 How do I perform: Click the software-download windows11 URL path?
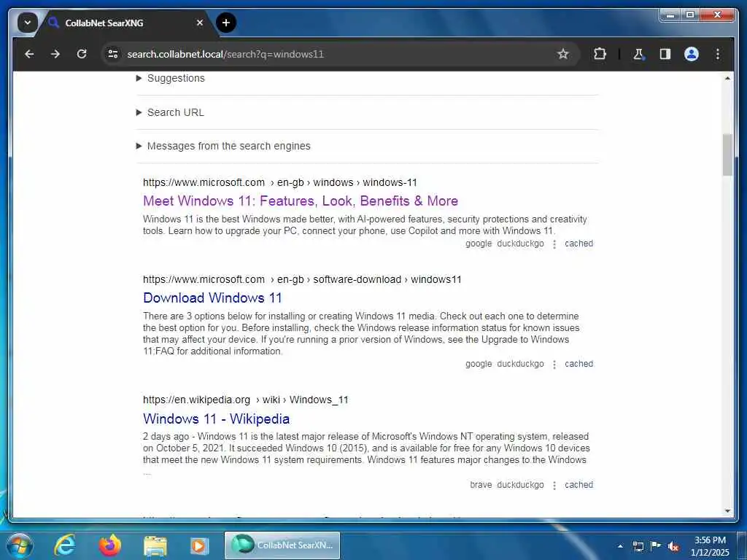(302, 279)
